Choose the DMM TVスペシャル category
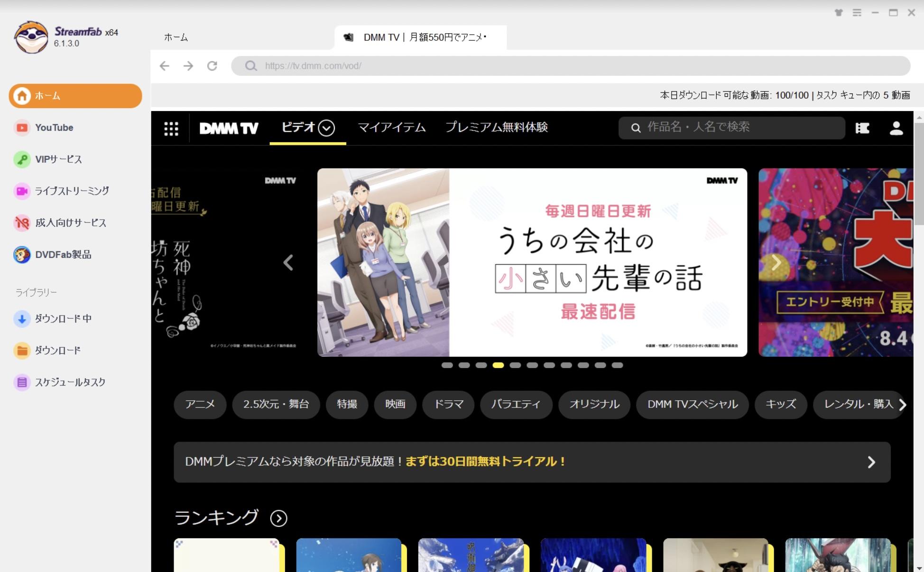924x572 pixels. 693,405
